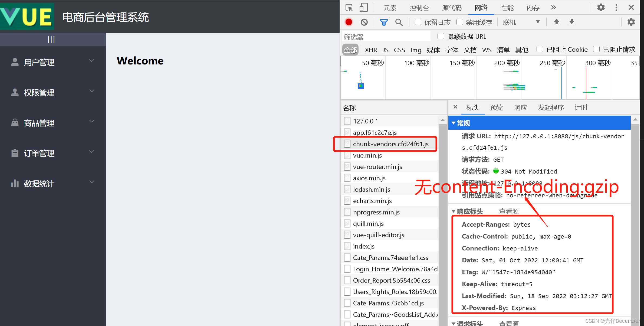Viewport: 644px width, 326px height.
Task: Tick the 隐藏数据 URL checkbox
Action: [441, 36]
